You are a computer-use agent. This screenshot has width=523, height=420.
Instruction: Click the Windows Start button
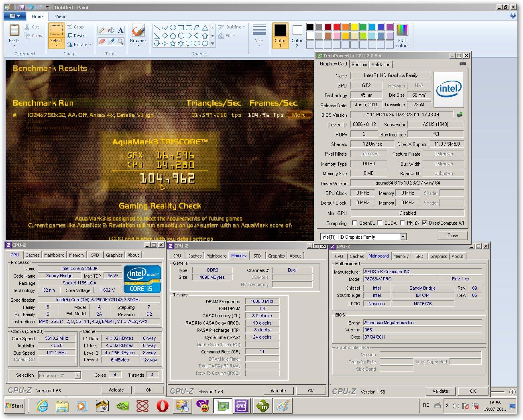pyautogui.click(x=14, y=406)
